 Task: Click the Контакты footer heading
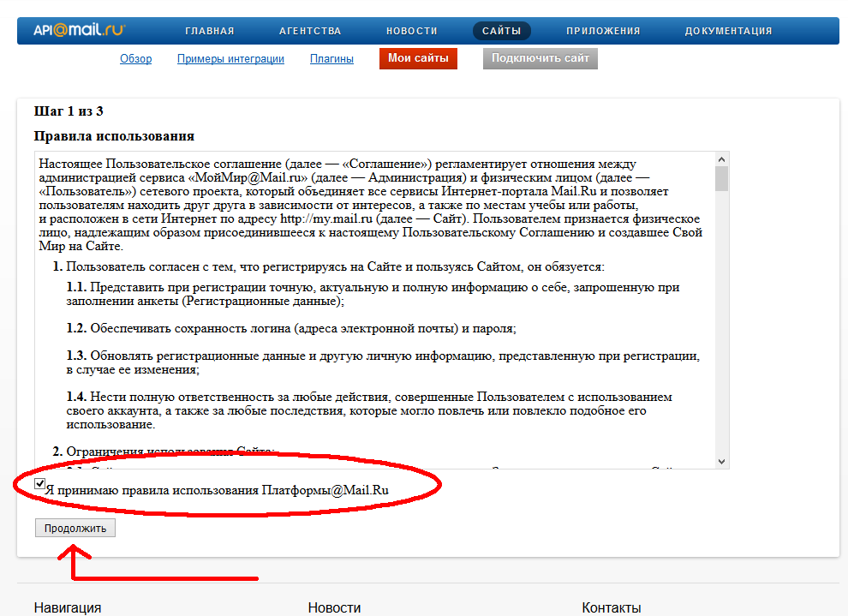611,608
